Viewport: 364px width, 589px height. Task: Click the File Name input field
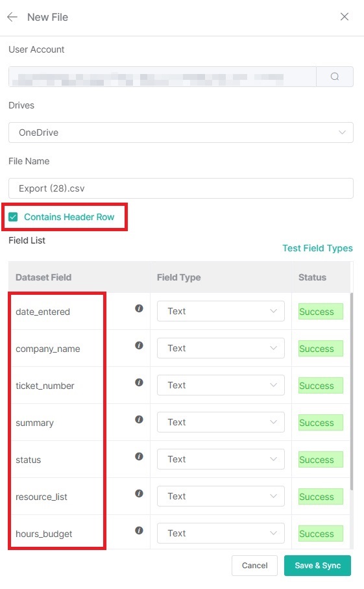[x=181, y=188]
